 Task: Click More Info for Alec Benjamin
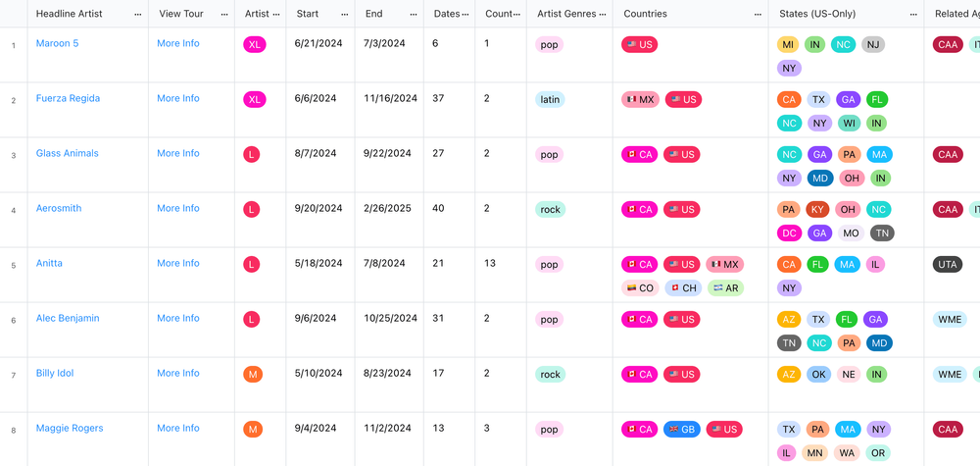click(178, 319)
